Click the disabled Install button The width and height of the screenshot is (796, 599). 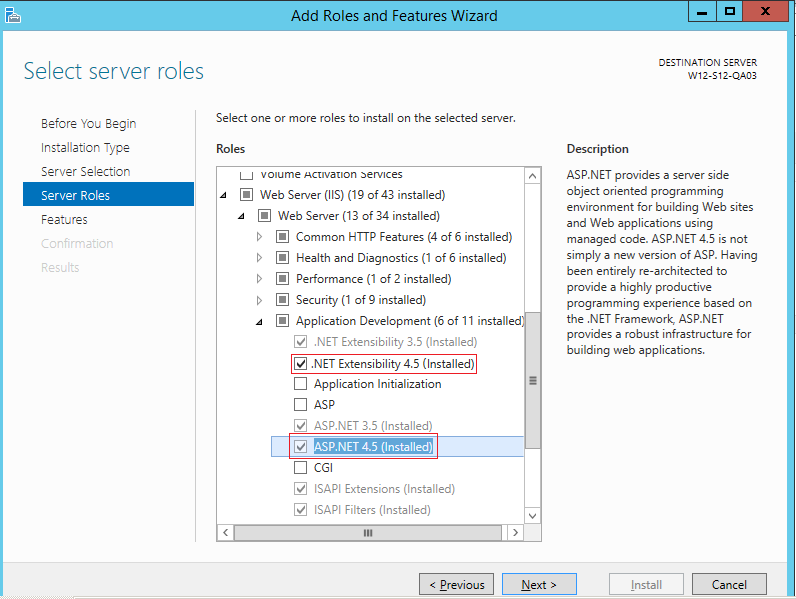(x=646, y=584)
